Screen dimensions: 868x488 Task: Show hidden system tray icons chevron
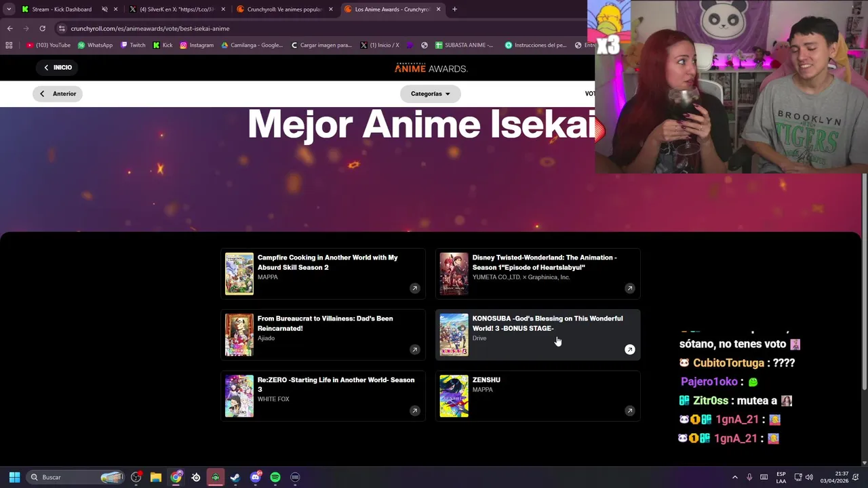(734, 477)
